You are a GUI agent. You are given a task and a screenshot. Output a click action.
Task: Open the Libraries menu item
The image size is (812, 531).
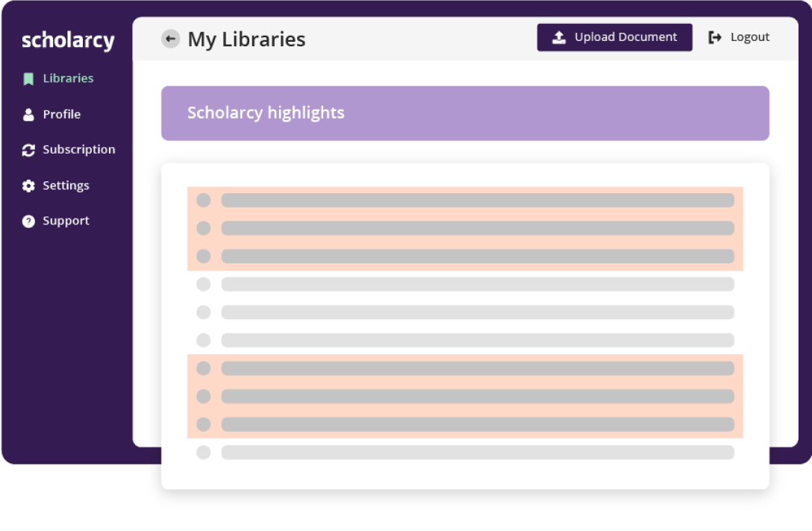(68, 78)
